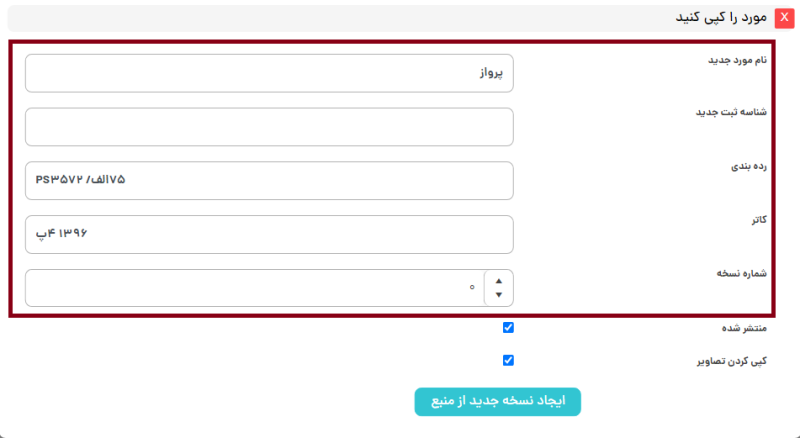
Task: Click the منتشر شده label text
Action: [742, 328]
